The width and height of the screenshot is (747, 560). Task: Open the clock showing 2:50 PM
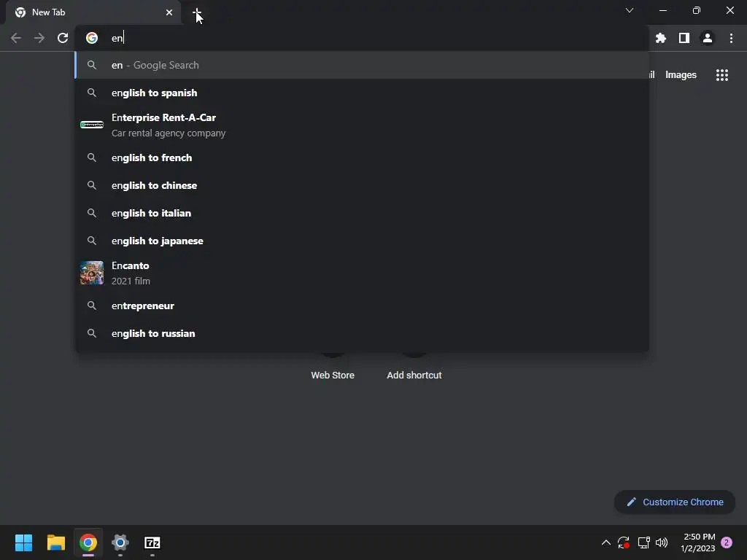[698, 542]
